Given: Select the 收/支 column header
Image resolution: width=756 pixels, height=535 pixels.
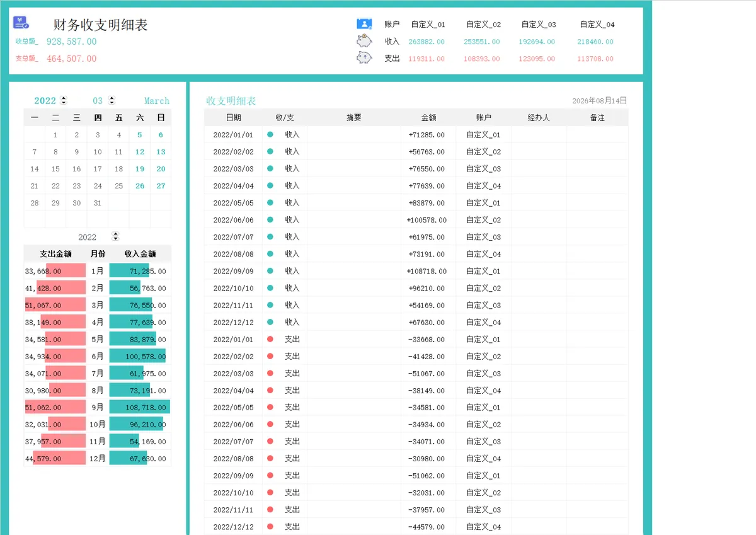Looking at the screenshot, I should (x=285, y=117).
